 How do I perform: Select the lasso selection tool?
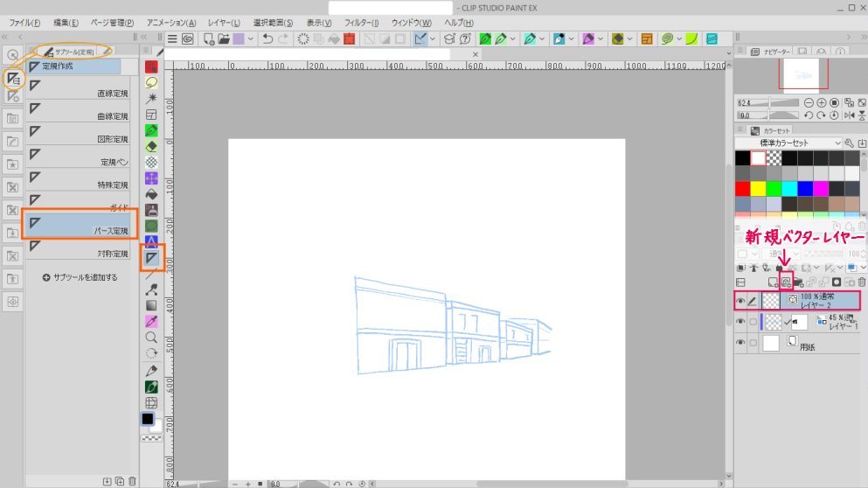point(151,82)
